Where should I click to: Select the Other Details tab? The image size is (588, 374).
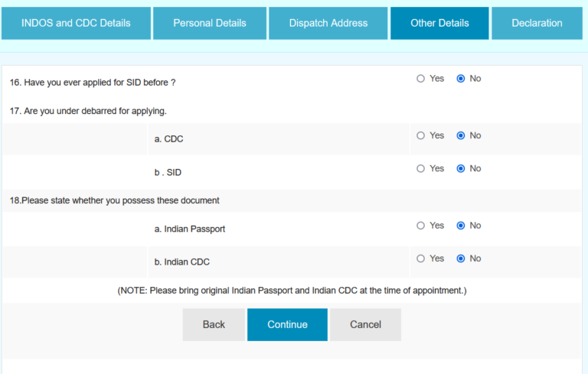[439, 23]
